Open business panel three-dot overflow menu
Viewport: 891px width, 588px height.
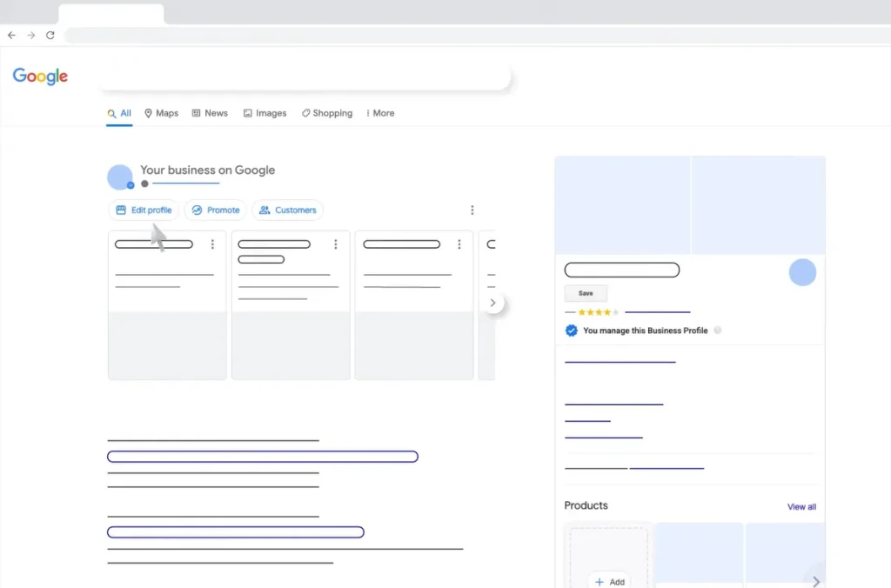click(472, 210)
